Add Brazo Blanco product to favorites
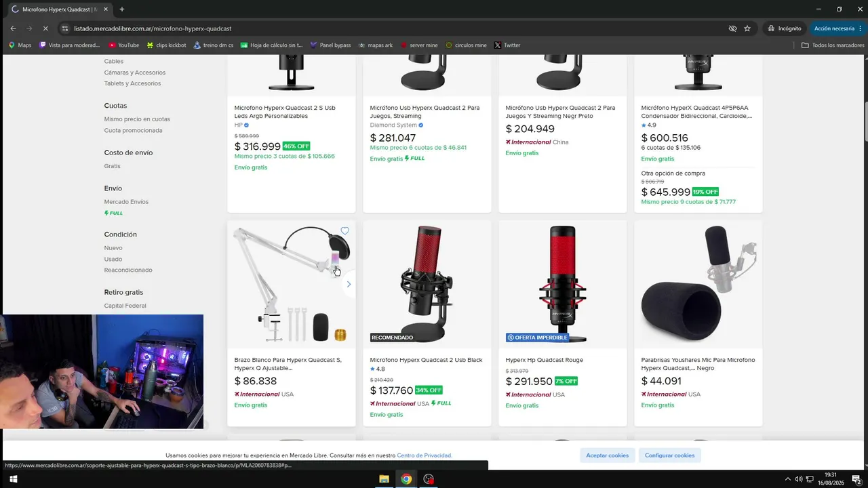The image size is (868, 488). [344, 231]
